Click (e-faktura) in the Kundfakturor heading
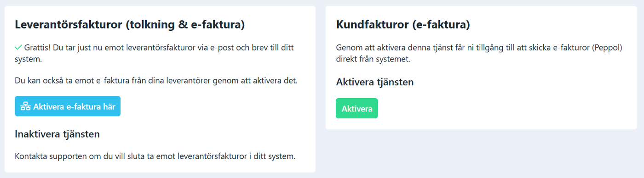Screen dimensions: 644x178 click(441, 25)
